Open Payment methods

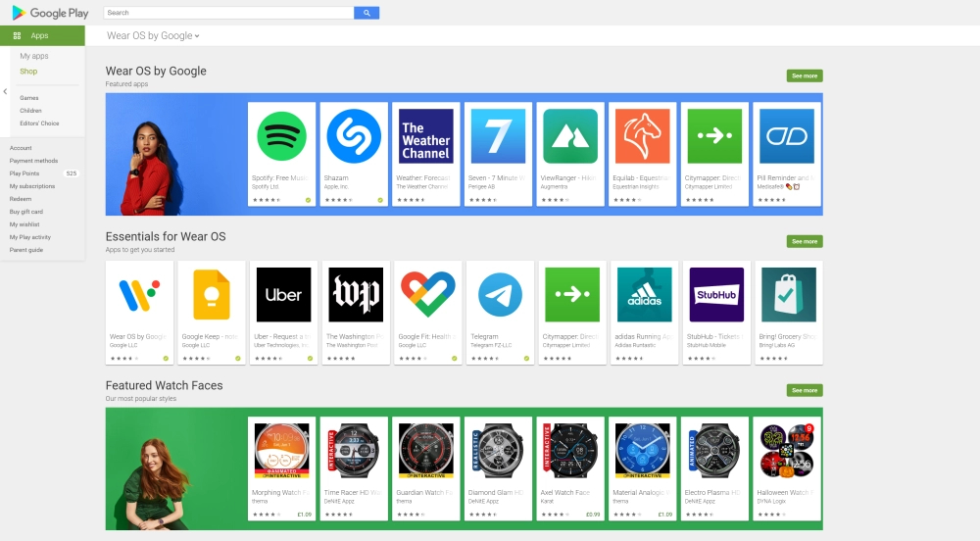(x=33, y=161)
